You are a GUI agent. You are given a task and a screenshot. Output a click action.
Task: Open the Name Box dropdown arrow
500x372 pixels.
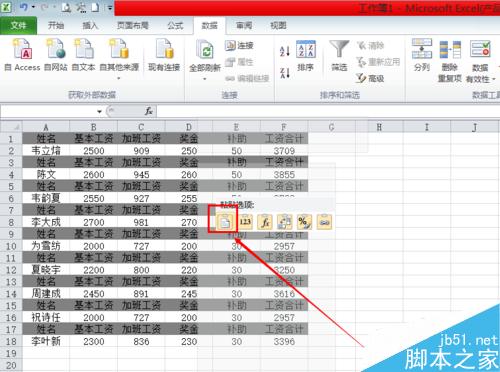coord(99,111)
